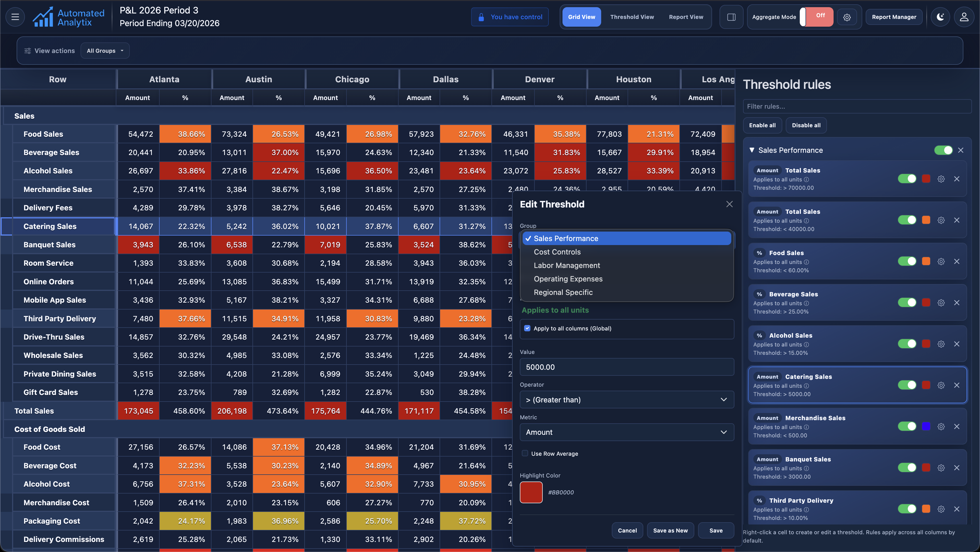Screen dimensions: 980x552
Task: Uncheck Apply to all columns (Global)
Action: [x=527, y=328]
